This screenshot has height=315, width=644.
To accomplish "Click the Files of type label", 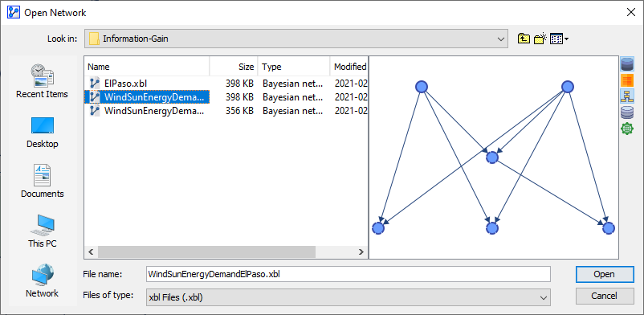I will tap(108, 295).
